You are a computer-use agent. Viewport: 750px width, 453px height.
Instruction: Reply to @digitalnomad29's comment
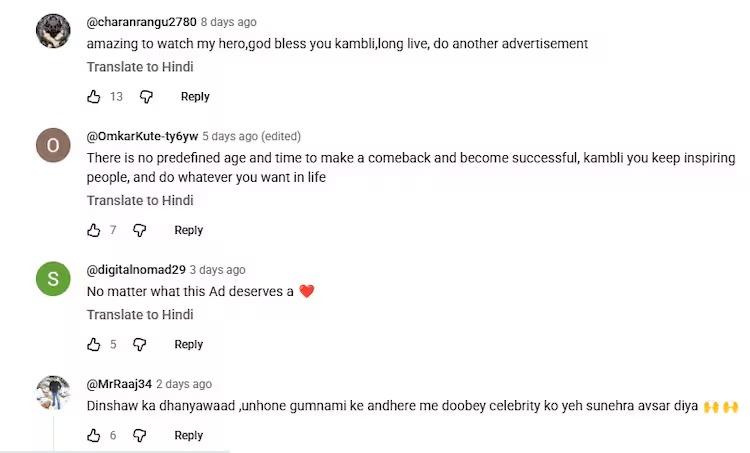tap(189, 345)
